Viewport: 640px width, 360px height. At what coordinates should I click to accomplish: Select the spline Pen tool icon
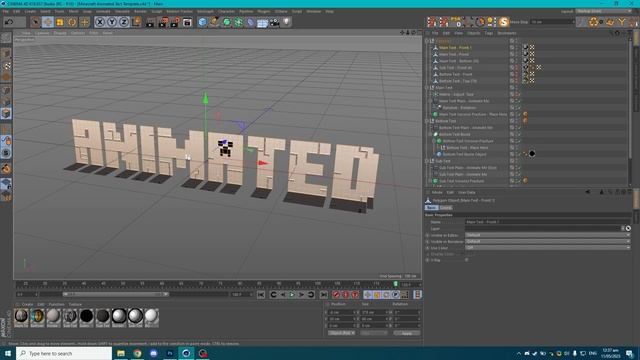click(214, 22)
